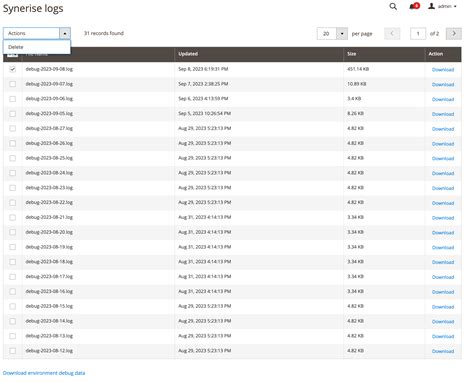
Task: Go to next page arrow
Action: point(454,33)
